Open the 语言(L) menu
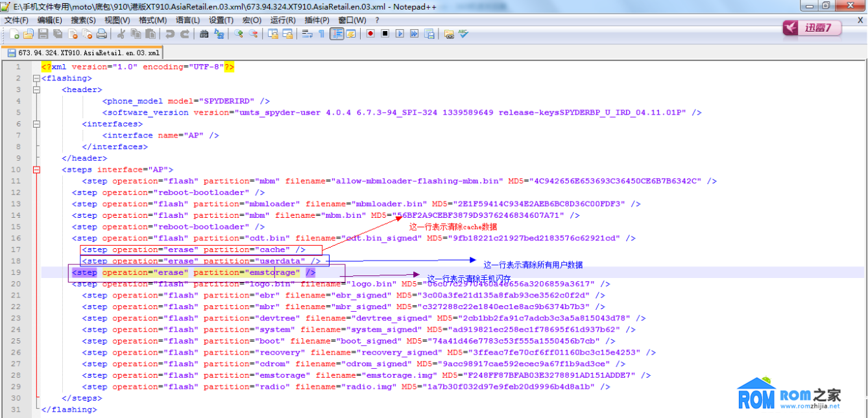 click(187, 20)
